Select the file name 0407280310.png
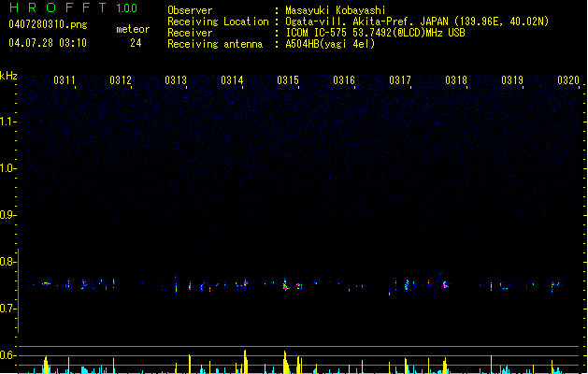This screenshot has height=374, width=588. [x=48, y=24]
